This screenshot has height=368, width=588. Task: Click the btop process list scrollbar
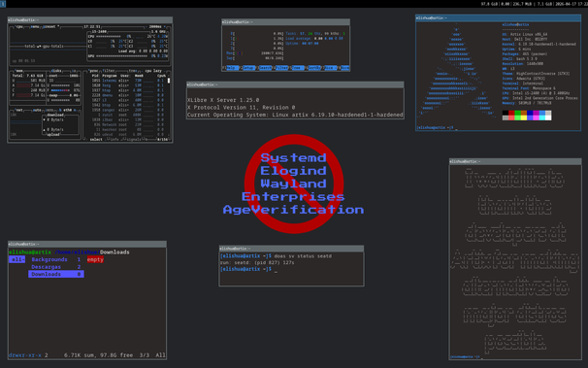(169, 81)
